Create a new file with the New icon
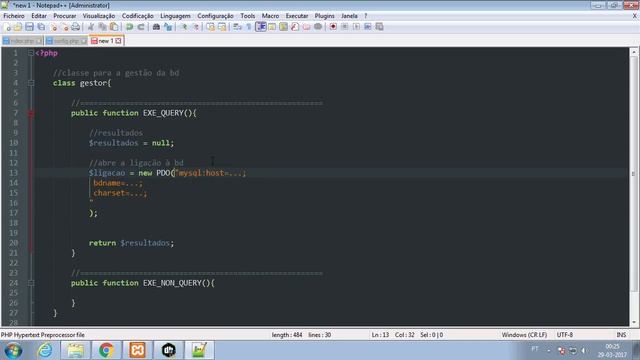Viewport: 640px width, 360px height. click(x=7, y=27)
